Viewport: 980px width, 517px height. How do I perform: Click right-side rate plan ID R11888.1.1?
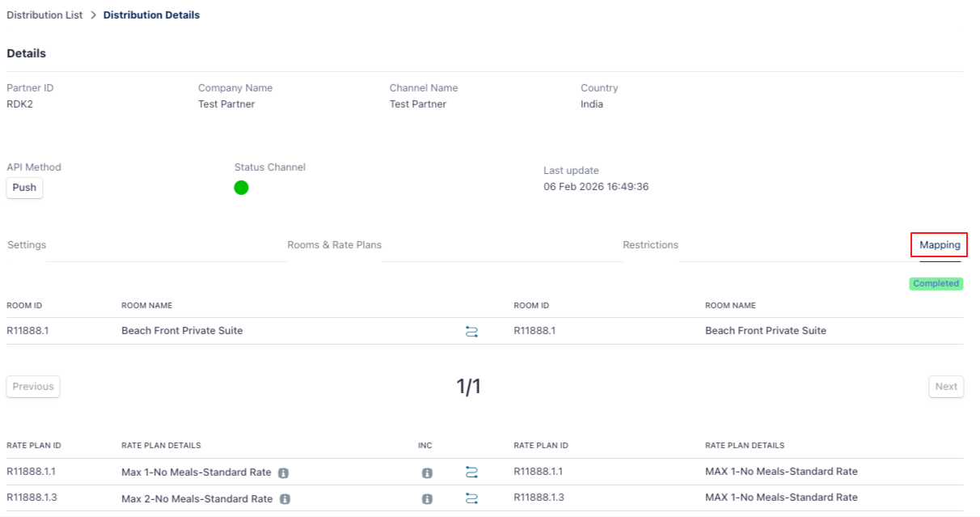pos(539,472)
